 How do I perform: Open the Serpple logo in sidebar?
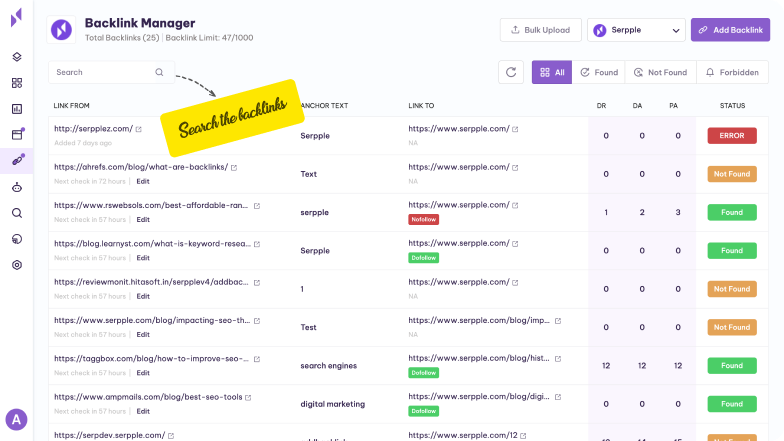pyautogui.click(x=16, y=18)
